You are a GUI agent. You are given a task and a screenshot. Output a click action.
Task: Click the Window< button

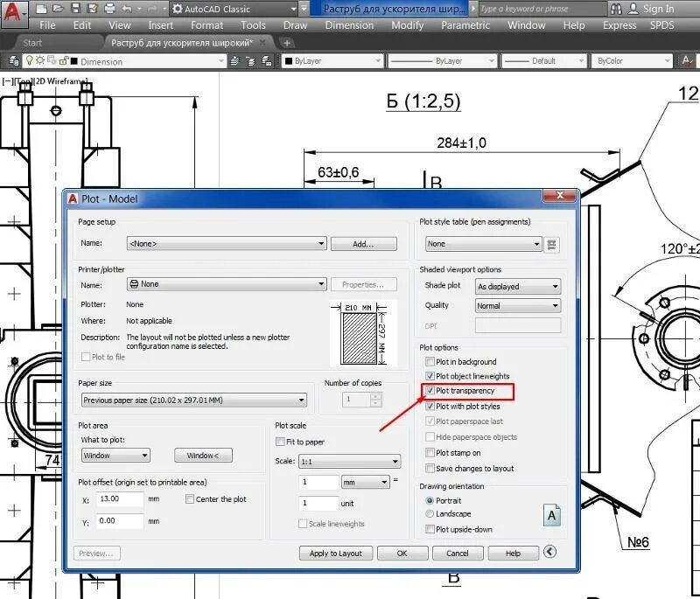click(203, 456)
